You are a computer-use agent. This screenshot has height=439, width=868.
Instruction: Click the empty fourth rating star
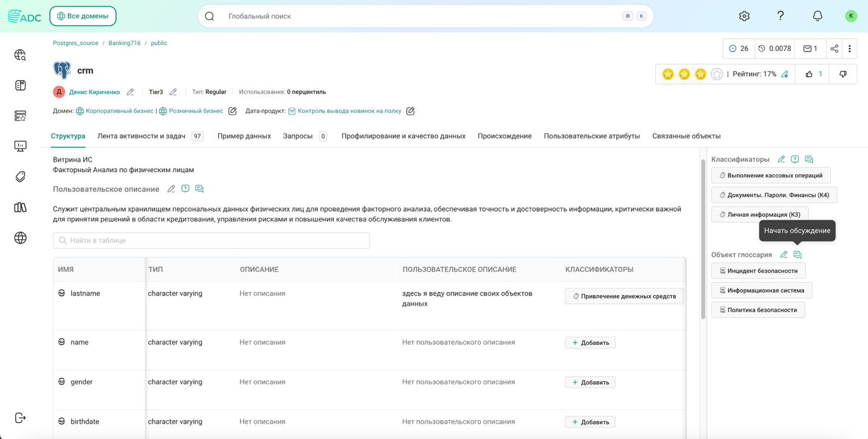point(717,74)
